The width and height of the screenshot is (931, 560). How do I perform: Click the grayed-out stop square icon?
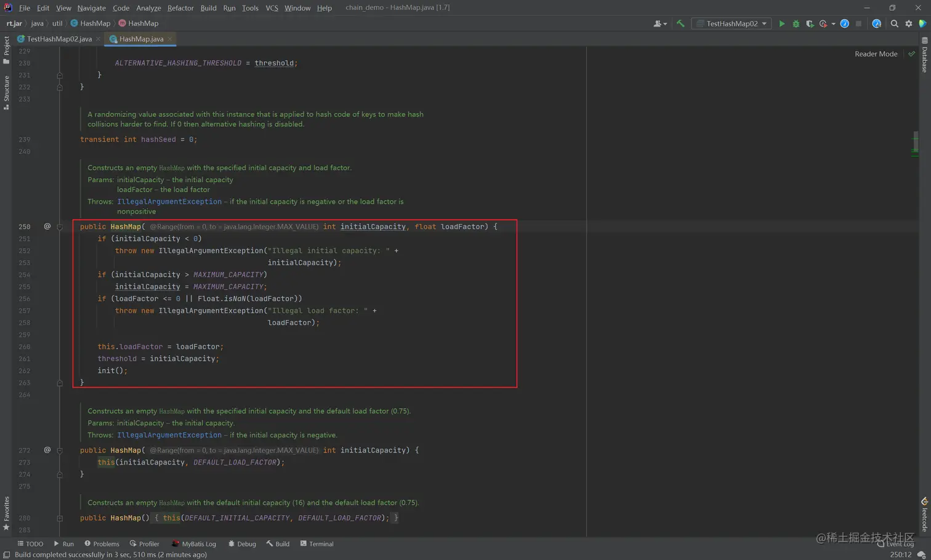[859, 23]
